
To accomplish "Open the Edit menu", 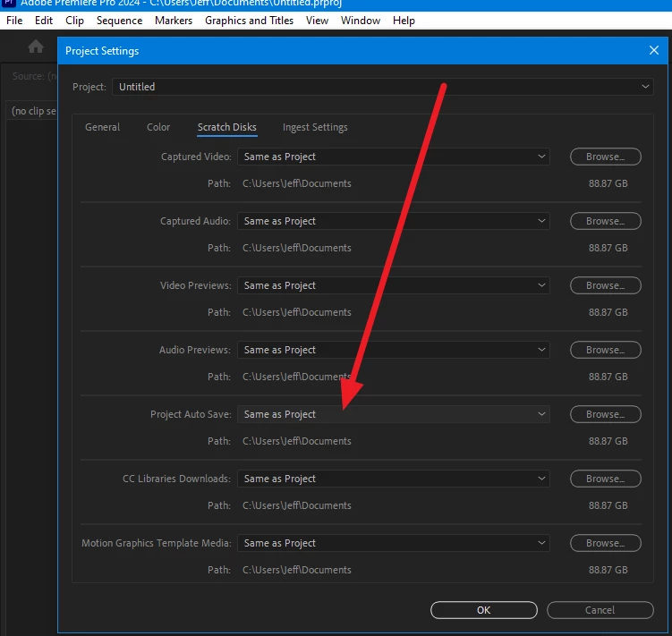I will [44, 21].
